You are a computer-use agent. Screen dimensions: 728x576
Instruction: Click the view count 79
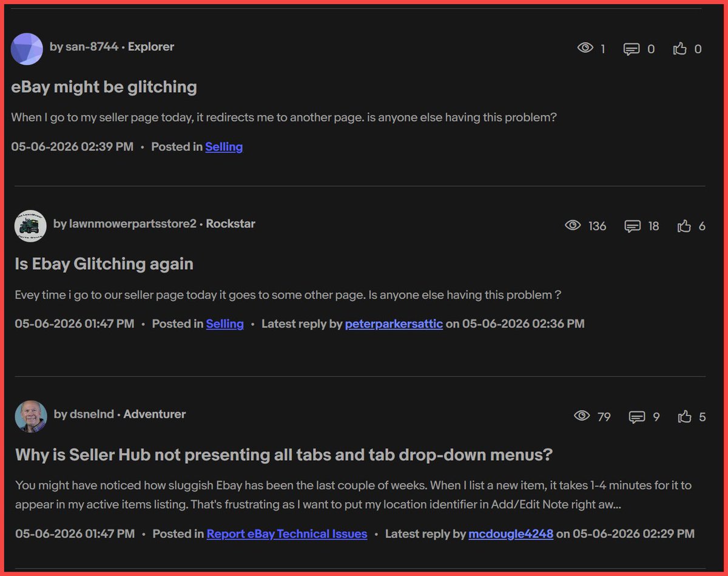(x=604, y=417)
